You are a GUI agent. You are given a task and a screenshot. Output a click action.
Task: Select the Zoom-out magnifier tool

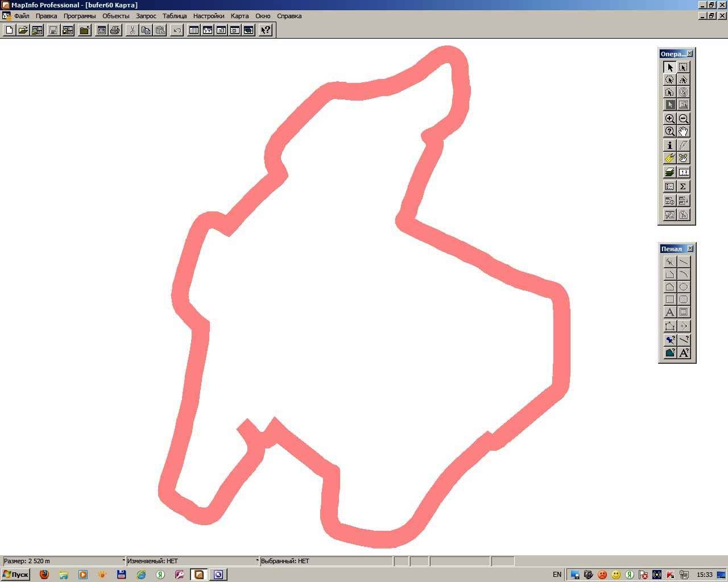click(684, 119)
